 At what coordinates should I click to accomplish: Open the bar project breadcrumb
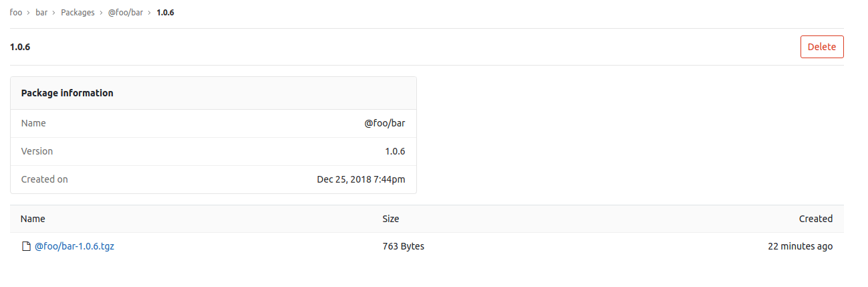41,13
